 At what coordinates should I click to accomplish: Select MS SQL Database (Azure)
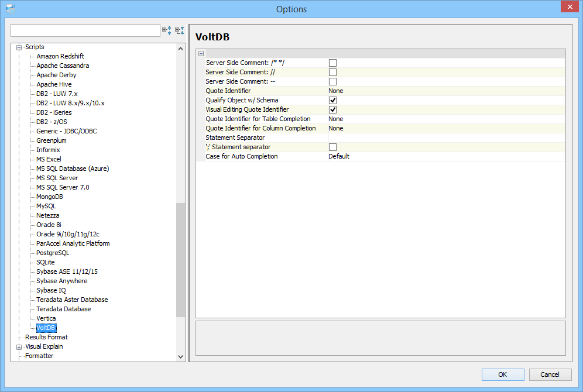(x=73, y=169)
